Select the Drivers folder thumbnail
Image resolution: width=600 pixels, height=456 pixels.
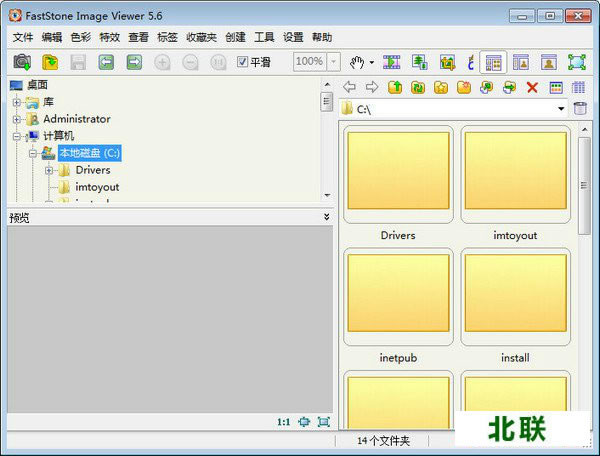pos(398,174)
